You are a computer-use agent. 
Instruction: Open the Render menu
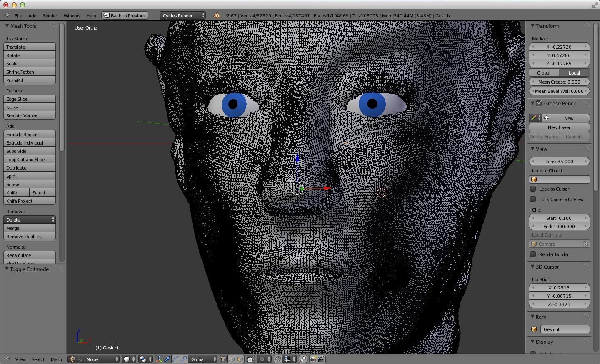pos(50,16)
